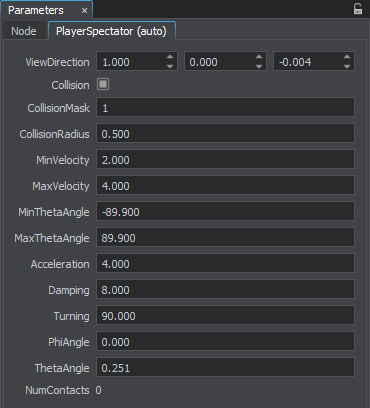This screenshot has width=370, height=408.
Task: Unlock the Parameters panel with the padlock icon
Action: pyautogui.click(x=358, y=9)
